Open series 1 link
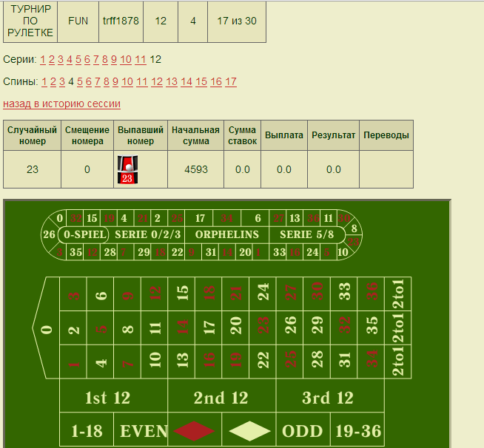 pyautogui.click(x=43, y=60)
